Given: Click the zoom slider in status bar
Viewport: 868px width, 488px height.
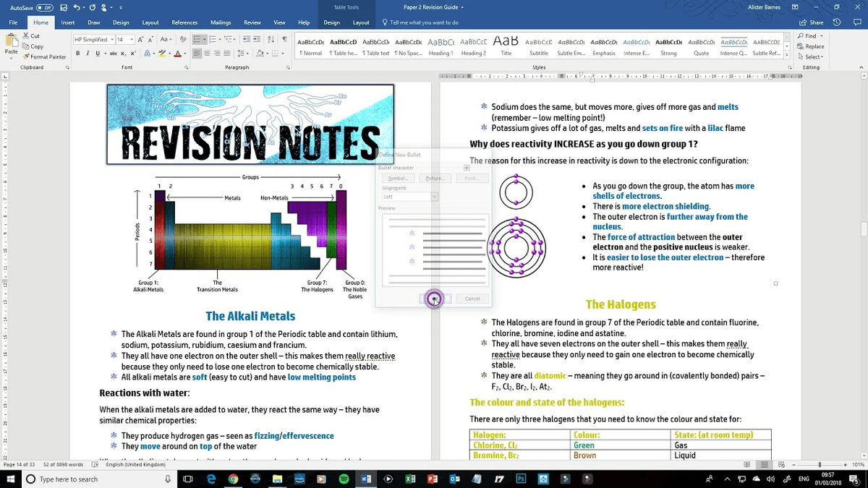Looking at the screenshot, I should click(820, 465).
